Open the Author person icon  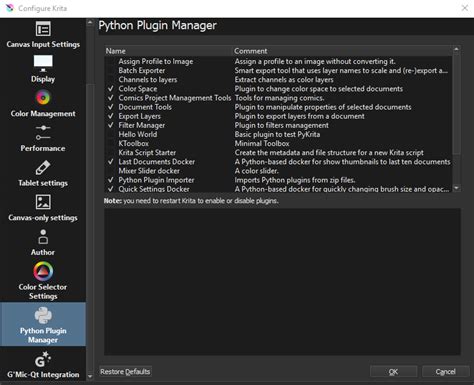[x=43, y=237]
